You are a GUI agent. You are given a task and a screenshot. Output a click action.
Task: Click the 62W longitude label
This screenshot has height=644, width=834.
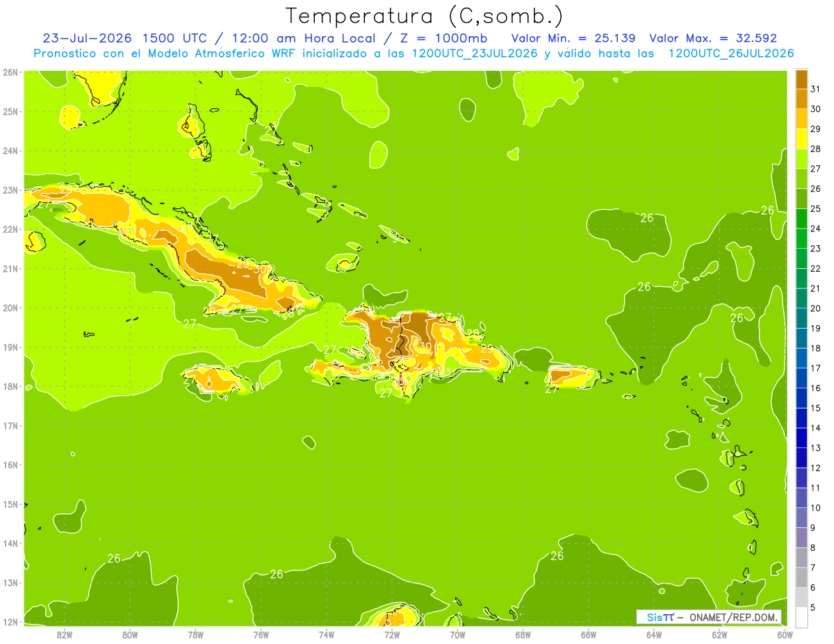point(719,634)
